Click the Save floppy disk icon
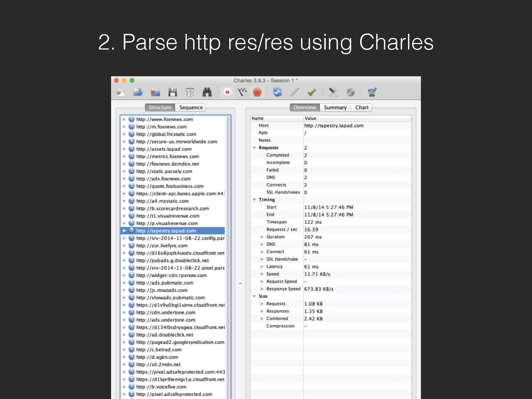The width and height of the screenshot is (532, 399). tap(172, 92)
